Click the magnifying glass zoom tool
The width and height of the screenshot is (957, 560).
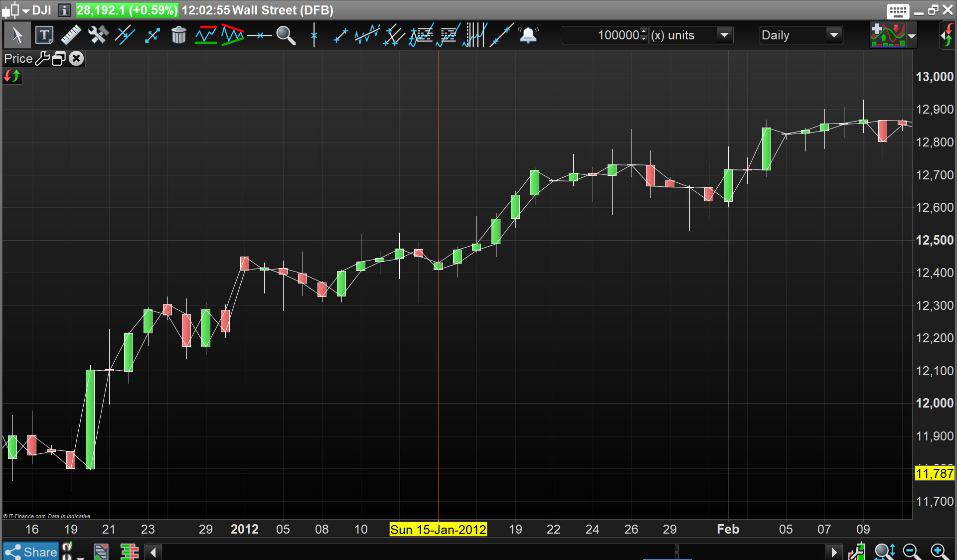point(286,35)
